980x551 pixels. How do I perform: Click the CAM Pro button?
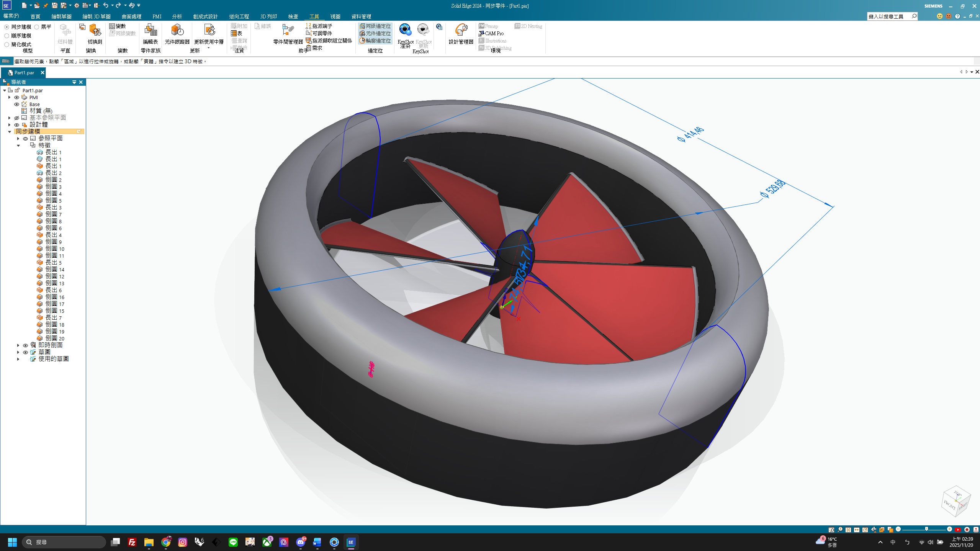(494, 33)
